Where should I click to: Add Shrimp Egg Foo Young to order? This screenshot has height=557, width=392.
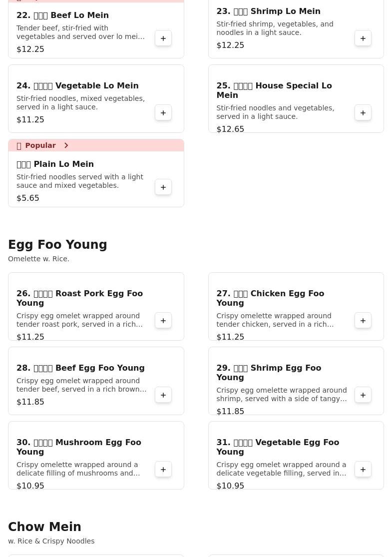[x=363, y=395]
